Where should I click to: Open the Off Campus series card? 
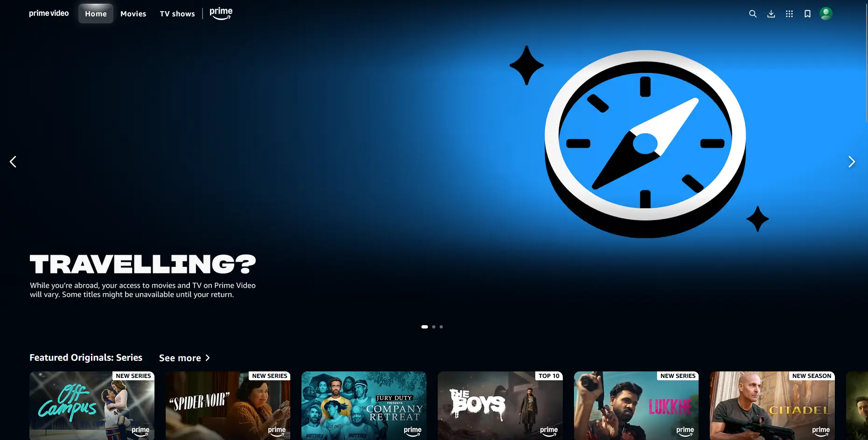pos(92,405)
